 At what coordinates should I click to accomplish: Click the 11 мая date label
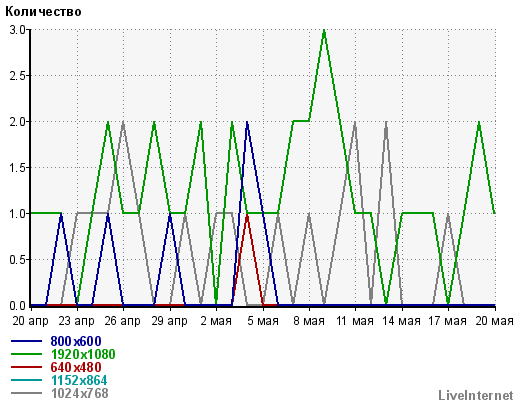click(x=355, y=321)
